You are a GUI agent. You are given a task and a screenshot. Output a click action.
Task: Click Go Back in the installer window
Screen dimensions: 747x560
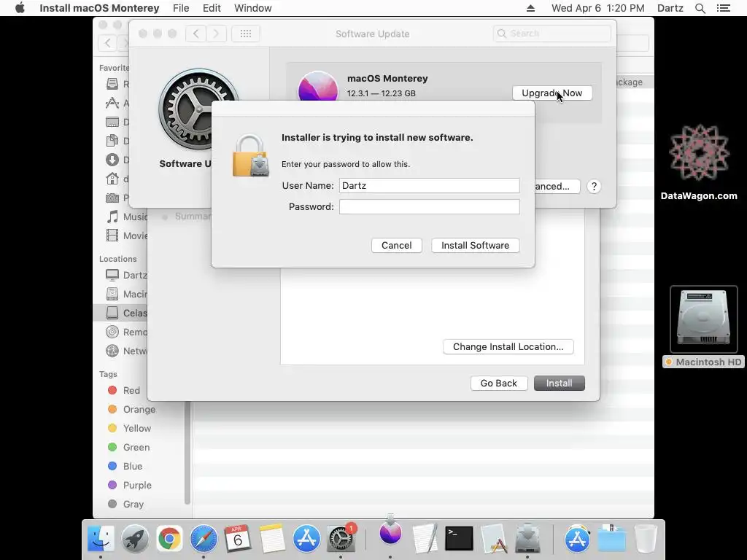pyautogui.click(x=499, y=384)
